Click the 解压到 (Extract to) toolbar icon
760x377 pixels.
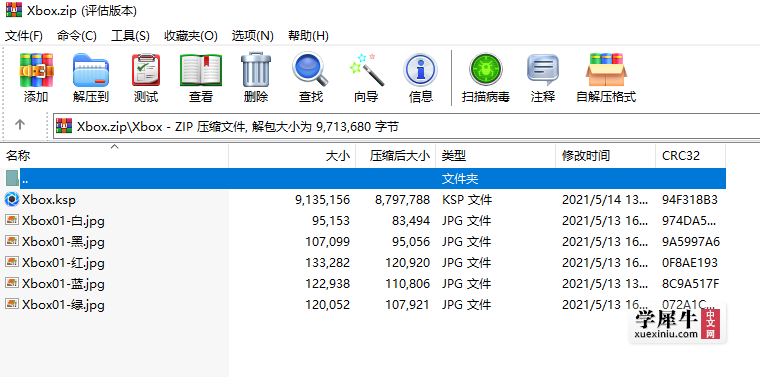(x=91, y=70)
